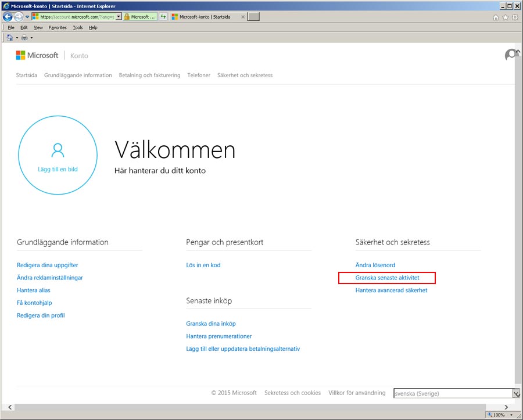Open Redigera din profil link
Image resolution: width=523 pixels, height=420 pixels.
coord(41,315)
